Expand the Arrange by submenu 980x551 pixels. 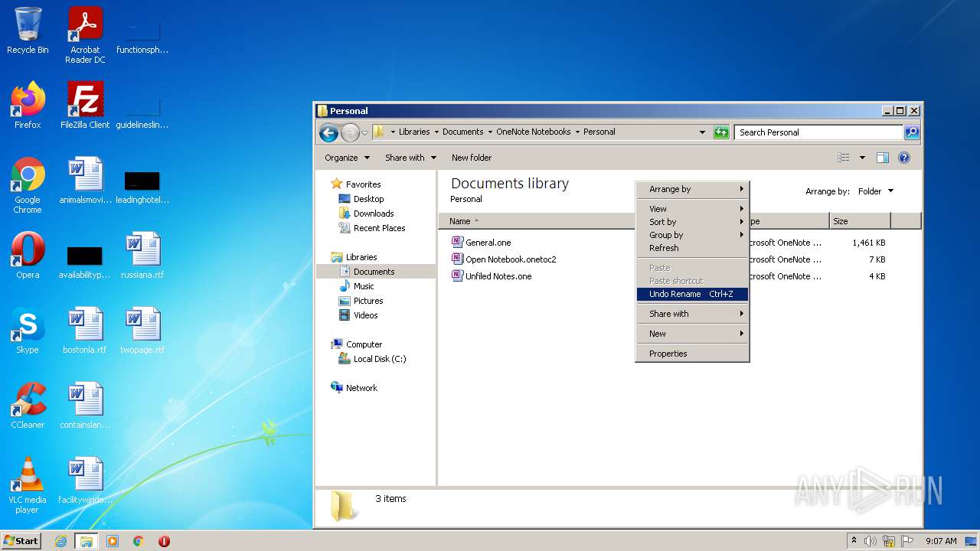coord(692,189)
